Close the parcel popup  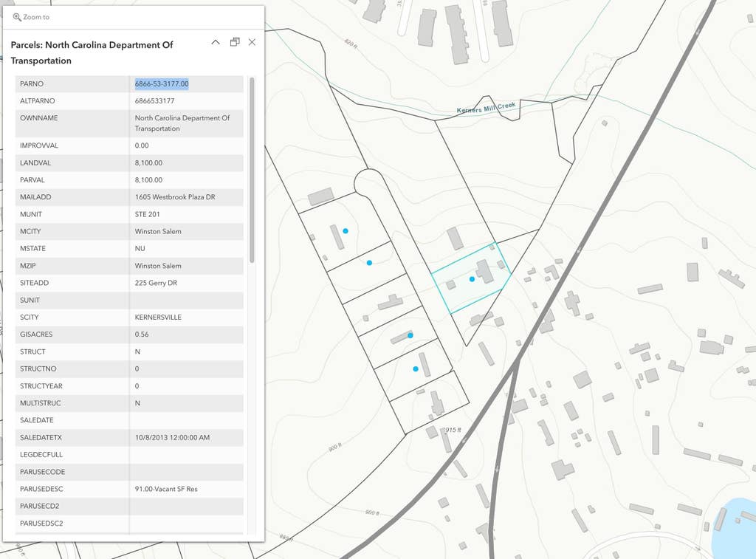point(252,42)
